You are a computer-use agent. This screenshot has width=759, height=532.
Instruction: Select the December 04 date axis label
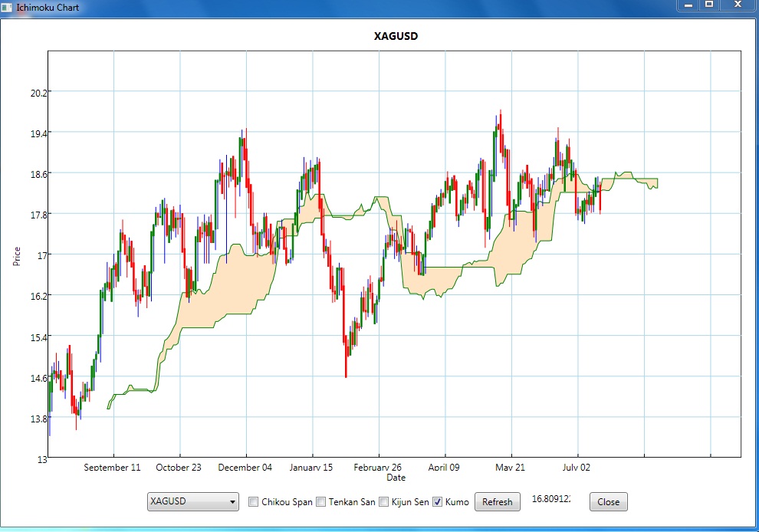tap(245, 468)
